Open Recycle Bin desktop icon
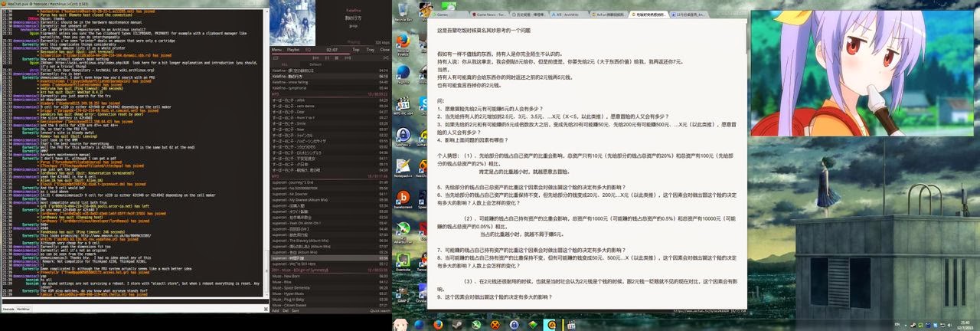Image resolution: width=980 pixels, height=331 pixels. pos(403,11)
